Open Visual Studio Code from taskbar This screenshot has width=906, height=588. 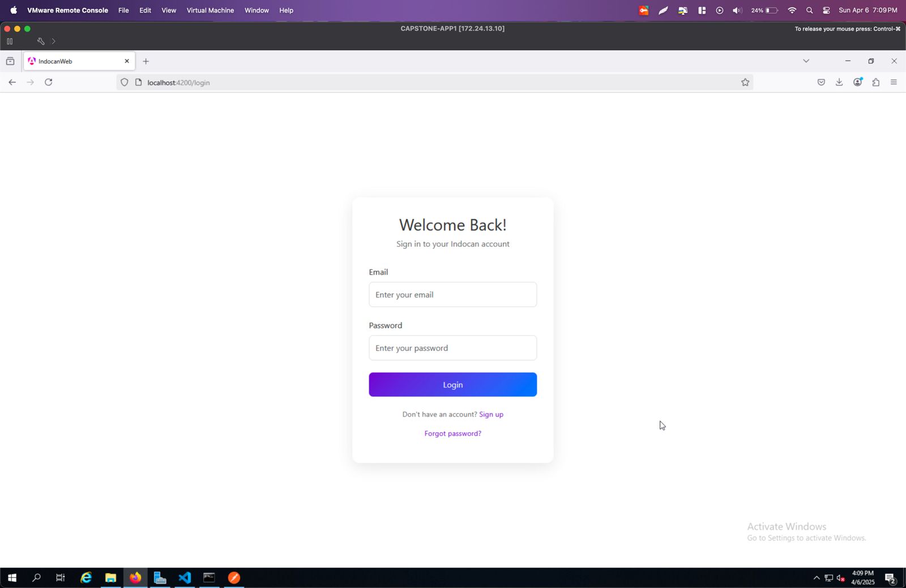click(x=185, y=578)
